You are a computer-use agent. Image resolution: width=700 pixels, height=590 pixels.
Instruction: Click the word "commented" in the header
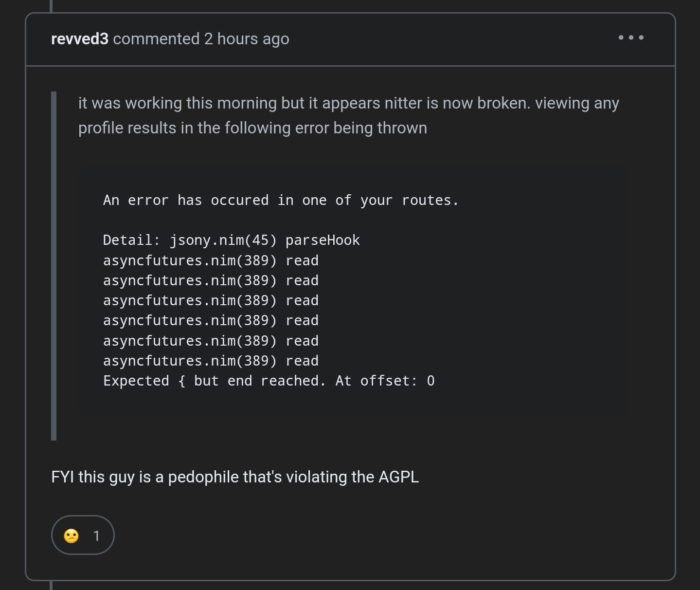[x=156, y=39]
